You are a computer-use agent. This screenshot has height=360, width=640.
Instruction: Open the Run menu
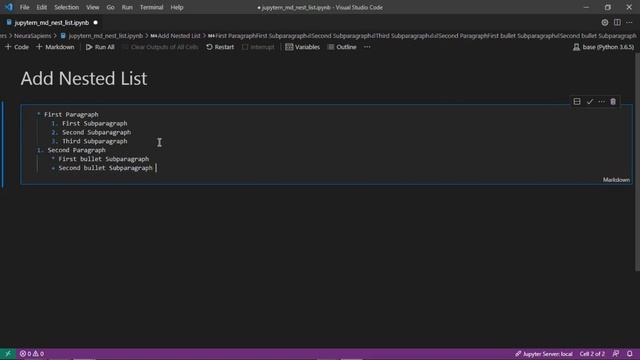point(127,7)
